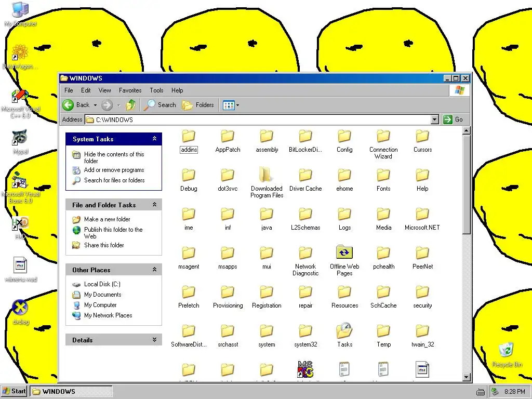This screenshot has height=399, width=532.
Task: Open My Network Places link
Action: point(108,315)
